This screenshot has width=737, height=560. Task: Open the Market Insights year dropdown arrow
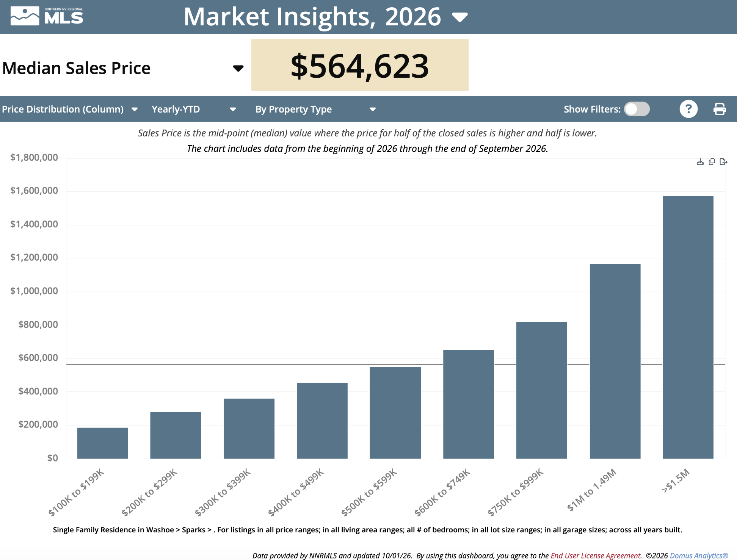(x=460, y=17)
